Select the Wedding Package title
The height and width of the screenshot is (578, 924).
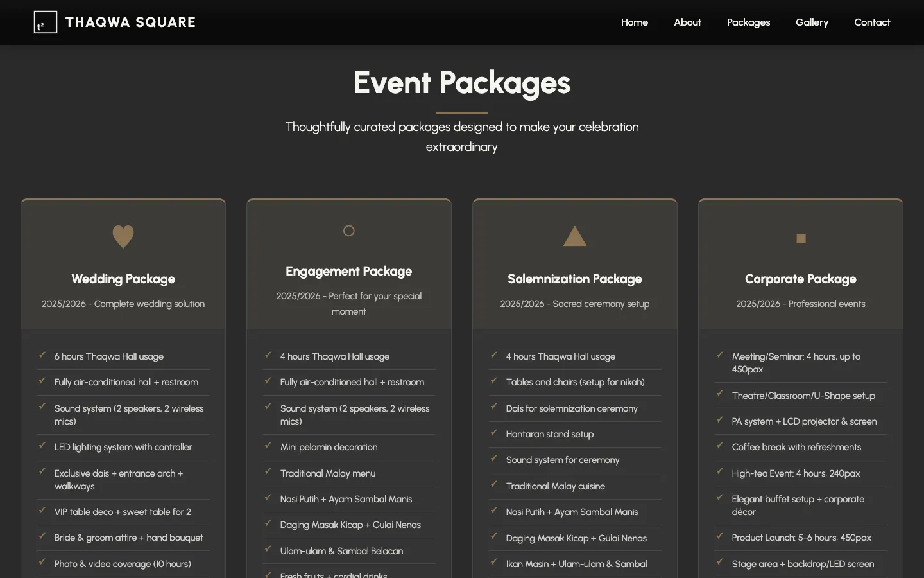(123, 279)
